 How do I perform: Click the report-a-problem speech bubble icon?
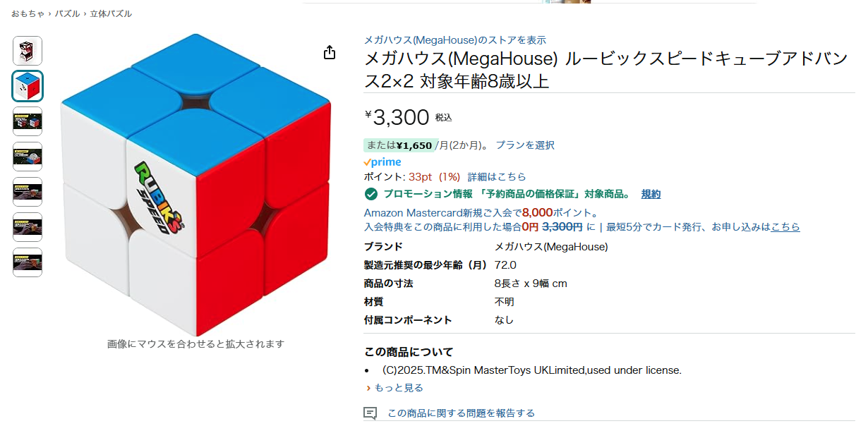pyautogui.click(x=370, y=413)
